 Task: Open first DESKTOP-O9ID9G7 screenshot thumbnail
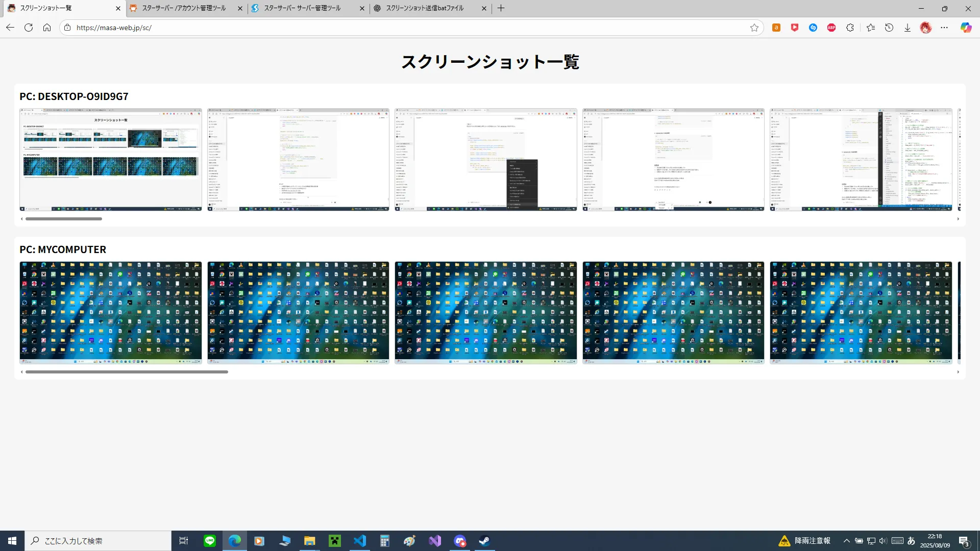point(111,159)
